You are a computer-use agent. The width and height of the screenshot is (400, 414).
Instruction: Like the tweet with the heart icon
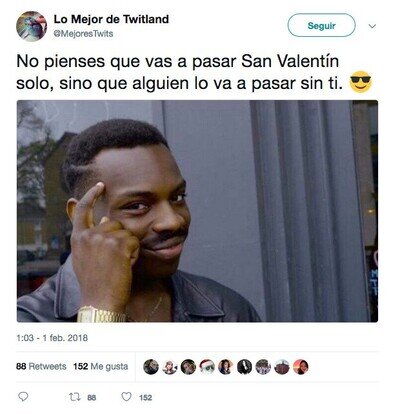click(126, 397)
